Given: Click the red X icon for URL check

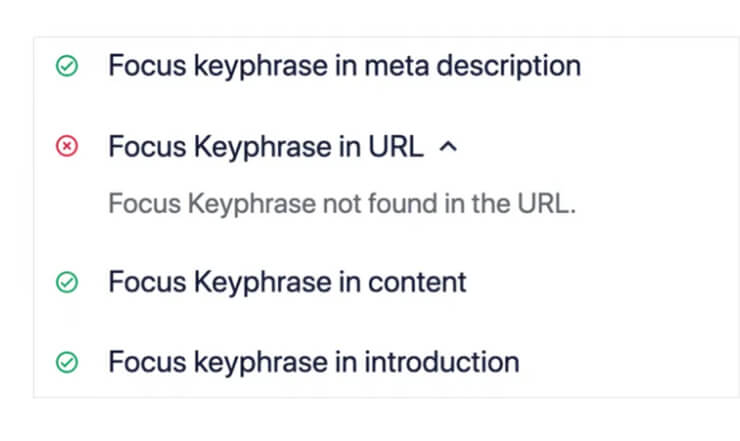Looking at the screenshot, I should [67, 146].
